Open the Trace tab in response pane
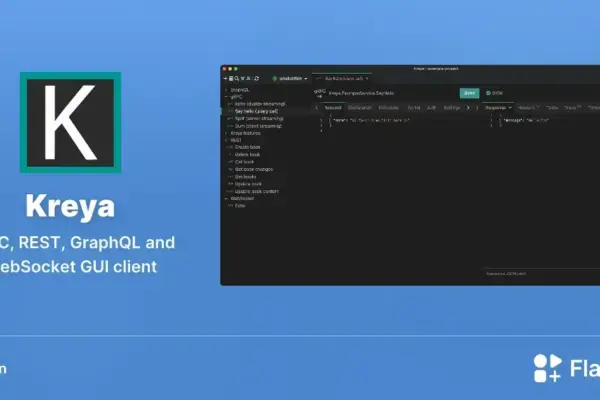The width and height of the screenshot is (600, 400). tap(572, 108)
